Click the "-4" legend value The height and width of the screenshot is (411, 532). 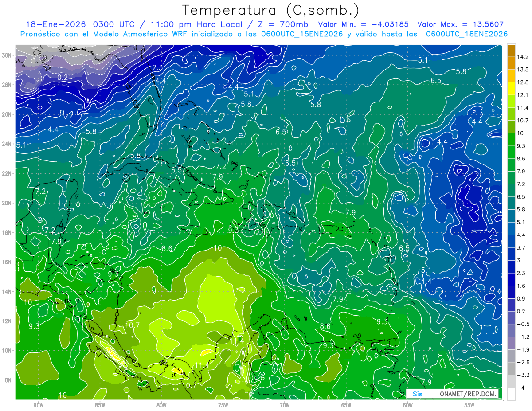520,388
